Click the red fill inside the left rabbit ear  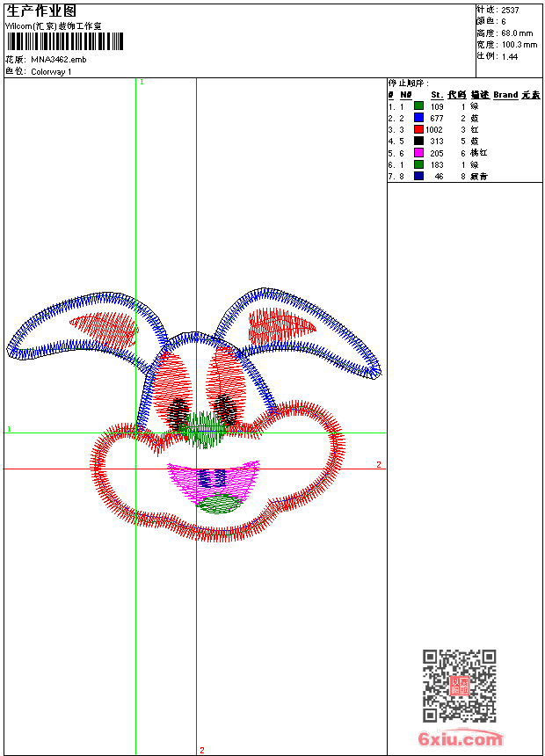tap(104, 327)
